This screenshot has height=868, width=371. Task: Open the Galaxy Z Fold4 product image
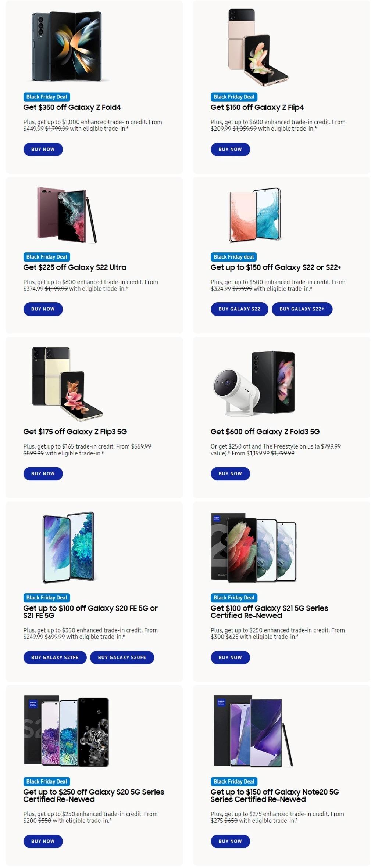click(x=67, y=46)
